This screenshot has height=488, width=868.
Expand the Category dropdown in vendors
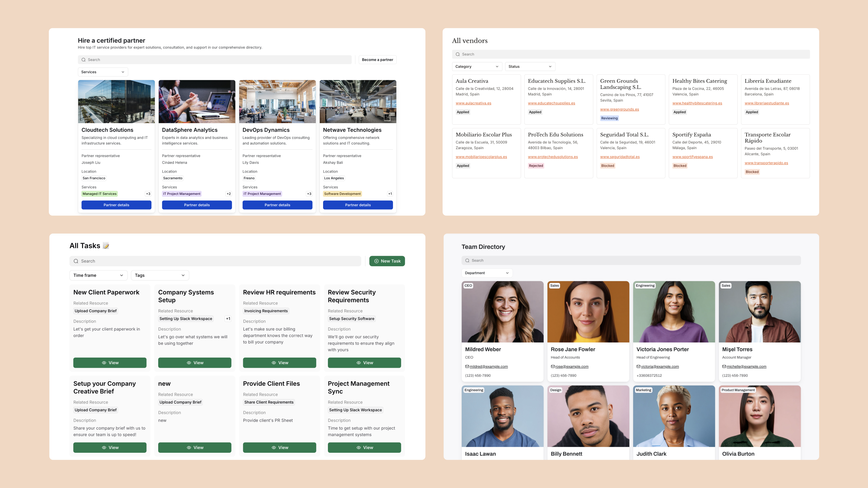click(x=476, y=67)
